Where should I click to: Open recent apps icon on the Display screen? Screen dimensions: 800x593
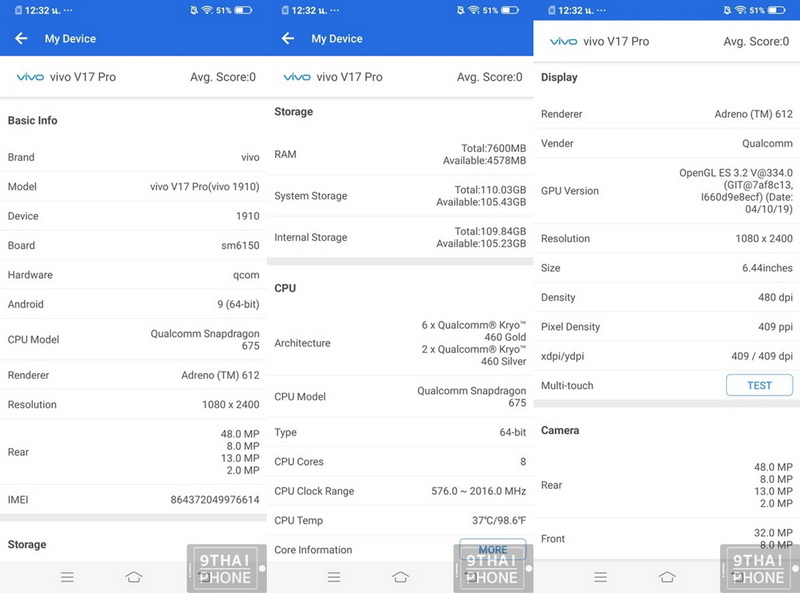click(x=601, y=577)
